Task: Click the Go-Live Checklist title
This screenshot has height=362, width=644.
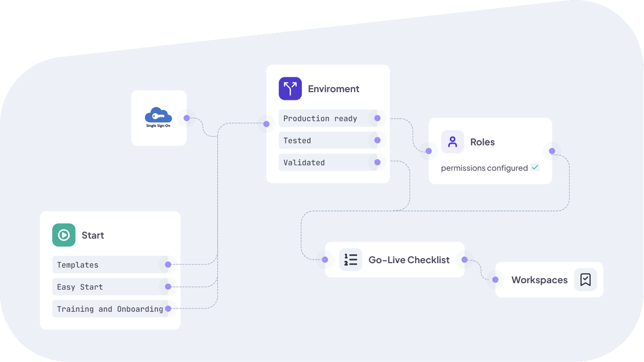Action: pos(409,260)
